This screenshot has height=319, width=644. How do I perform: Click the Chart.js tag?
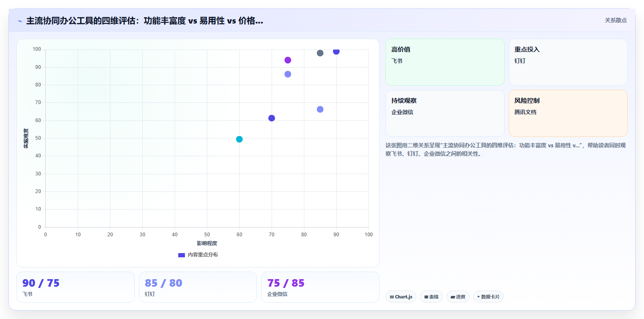(x=401, y=297)
